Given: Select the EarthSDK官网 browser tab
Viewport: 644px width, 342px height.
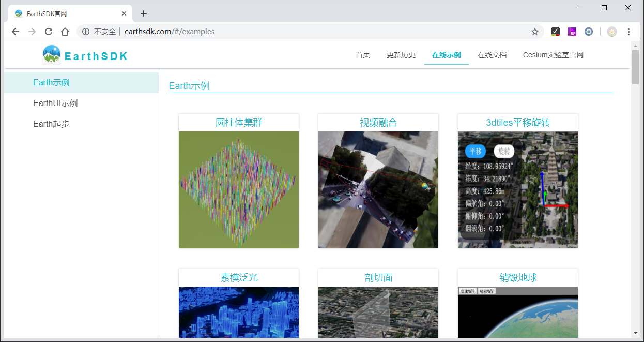Looking at the screenshot, I should pos(70,13).
